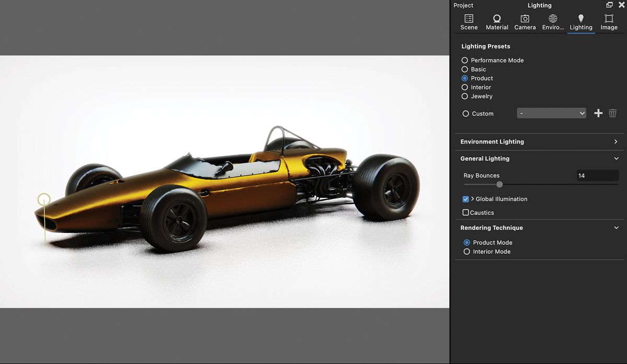This screenshot has width=627, height=364.
Task: Switch to the Camera panel
Action: click(x=525, y=22)
